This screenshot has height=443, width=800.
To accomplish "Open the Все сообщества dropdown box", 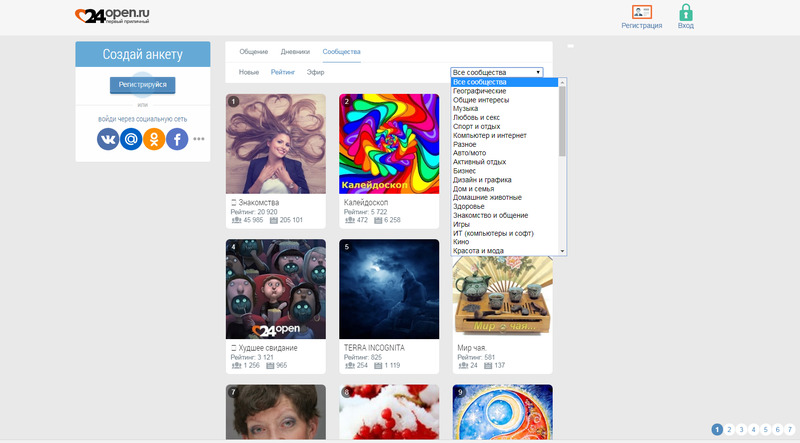I will [x=496, y=72].
